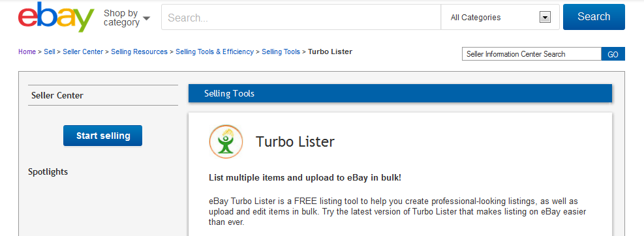Screen dimensions: 644x236
Task: Click the 'List multiple items and upload' heading
Action: click(x=305, y=178)
